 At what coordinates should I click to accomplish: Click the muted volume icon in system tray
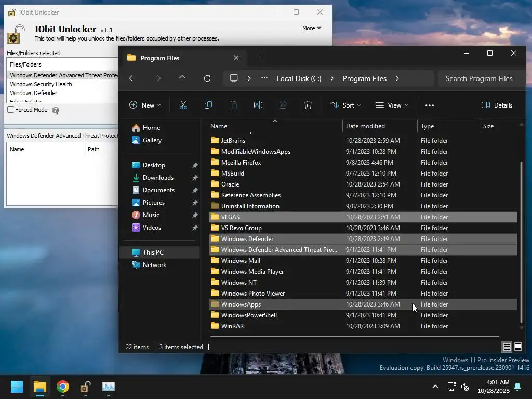(x=465, y=387)
